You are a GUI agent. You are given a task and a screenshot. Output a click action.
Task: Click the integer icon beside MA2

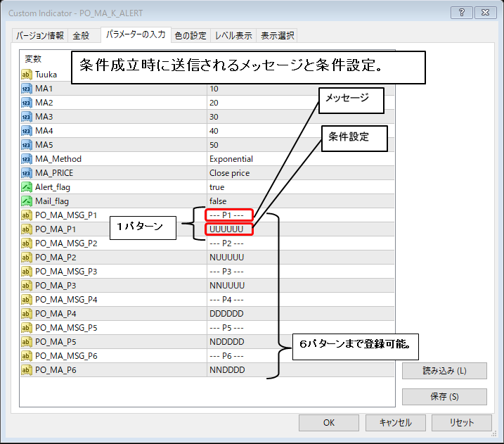click(x=27, y=103)
